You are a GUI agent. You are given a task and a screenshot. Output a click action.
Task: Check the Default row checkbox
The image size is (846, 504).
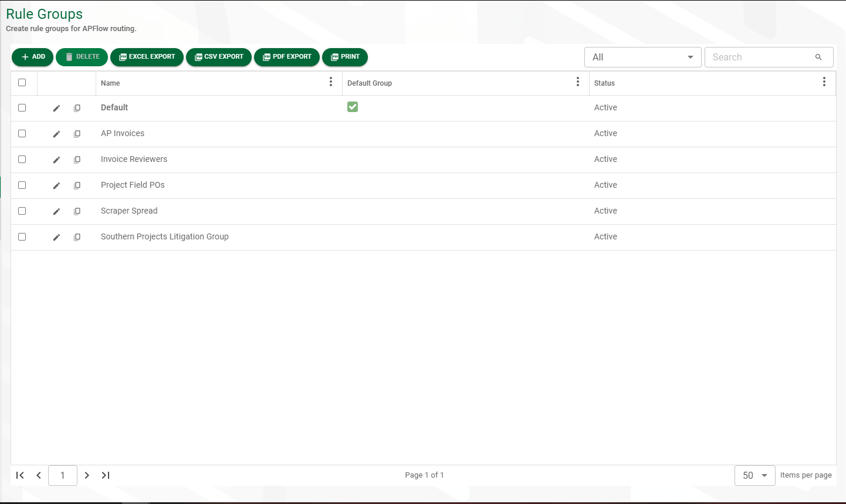click(22, 107)
